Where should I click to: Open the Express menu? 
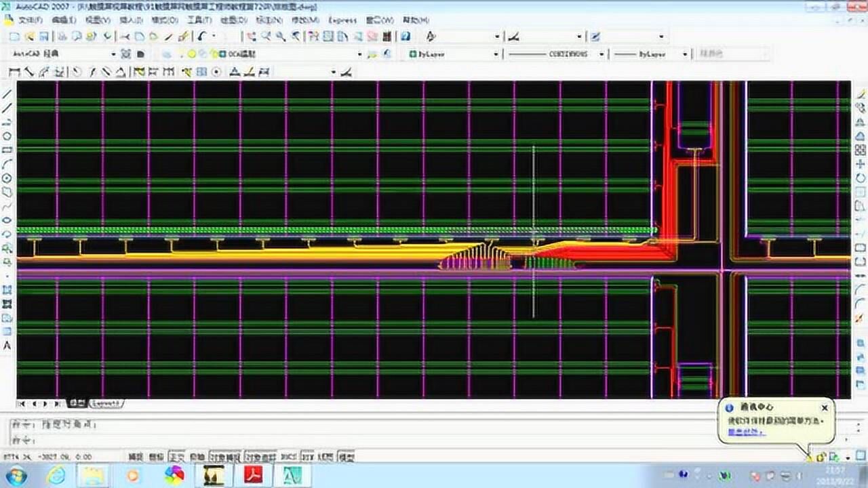(x=342, y=20)
